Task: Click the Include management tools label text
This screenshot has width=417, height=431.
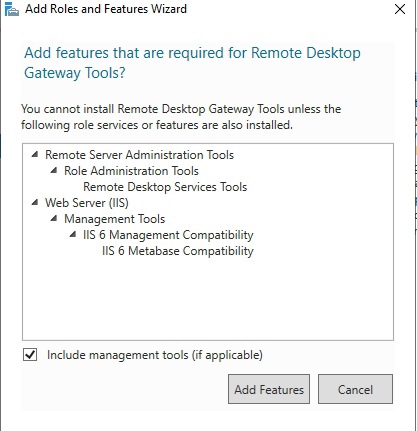Action: (155, 355)
